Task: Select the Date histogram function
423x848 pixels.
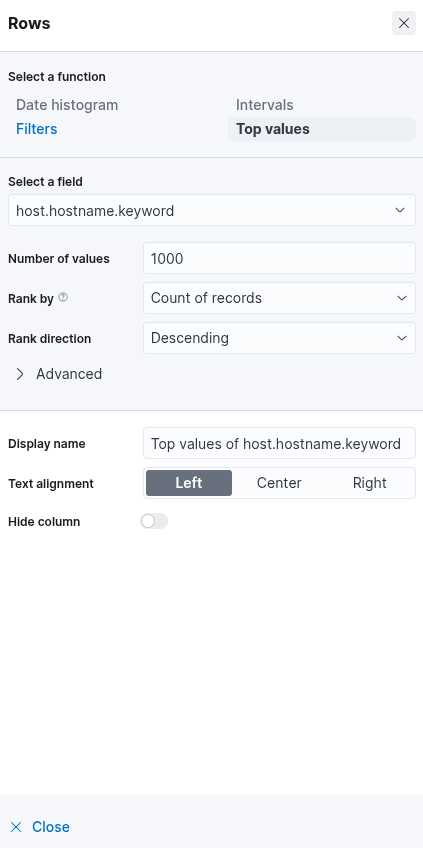Action: (67, 105)
